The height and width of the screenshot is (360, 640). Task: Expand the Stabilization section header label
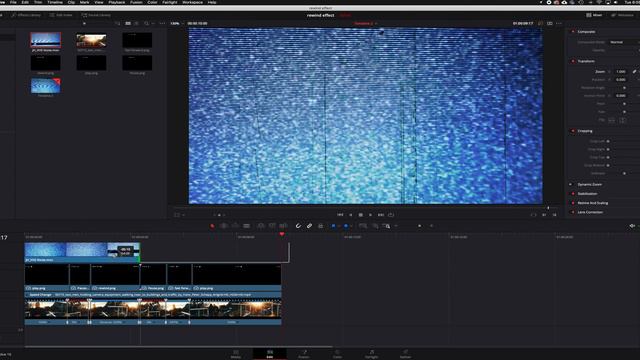tap(587, 194)
